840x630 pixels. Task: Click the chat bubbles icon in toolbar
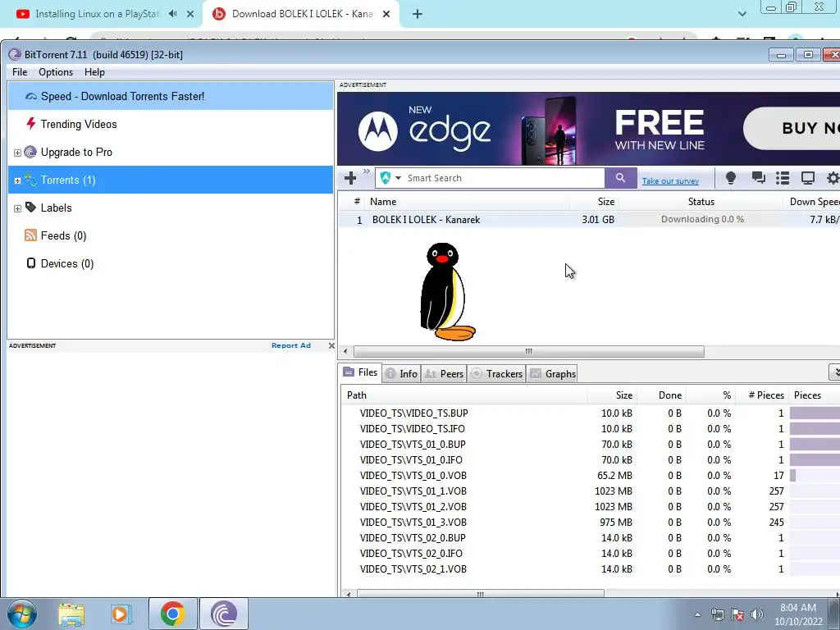758,178
